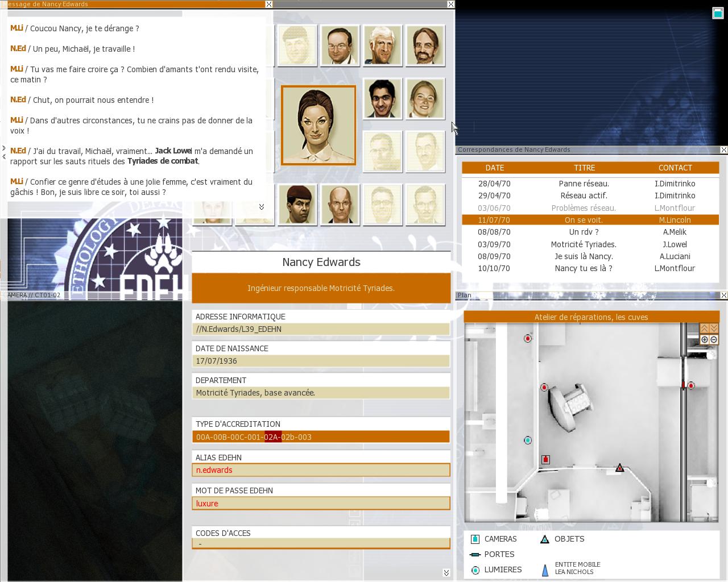This screenshot has height=582, width=728.
Task: Toggle the top-left red light on map
Action: pos(528,339)
